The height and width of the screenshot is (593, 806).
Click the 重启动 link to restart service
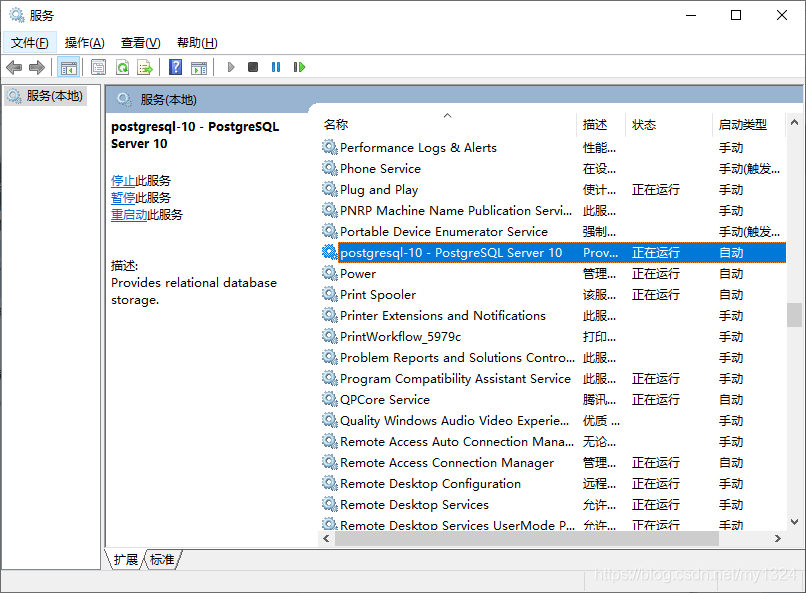coord(130,214)
